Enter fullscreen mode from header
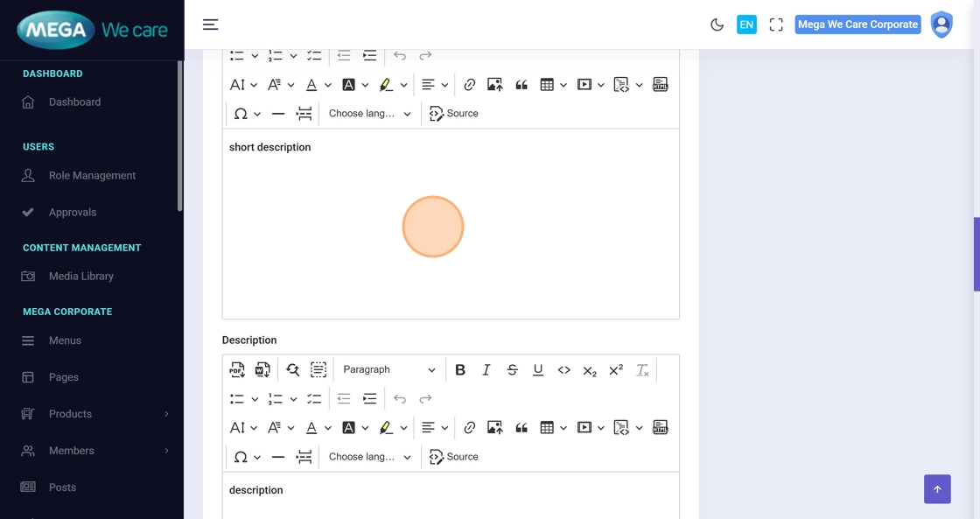 tap(775, 25)
